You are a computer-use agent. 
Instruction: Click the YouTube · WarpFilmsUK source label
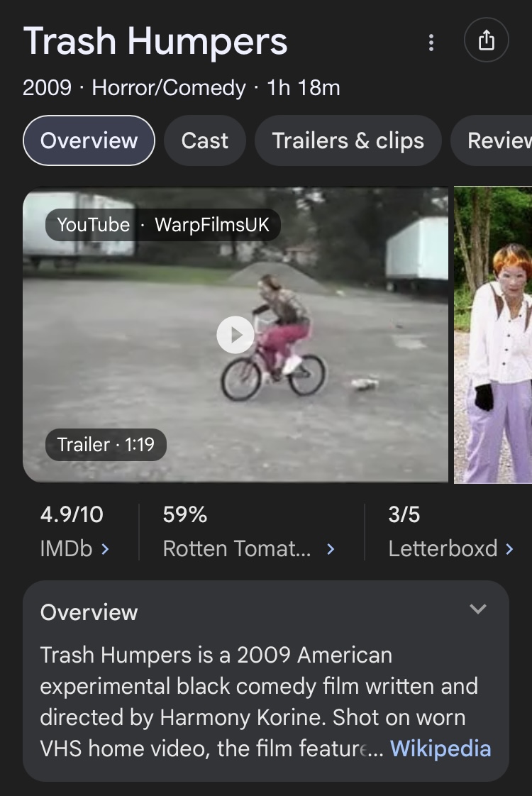[163, 225]
